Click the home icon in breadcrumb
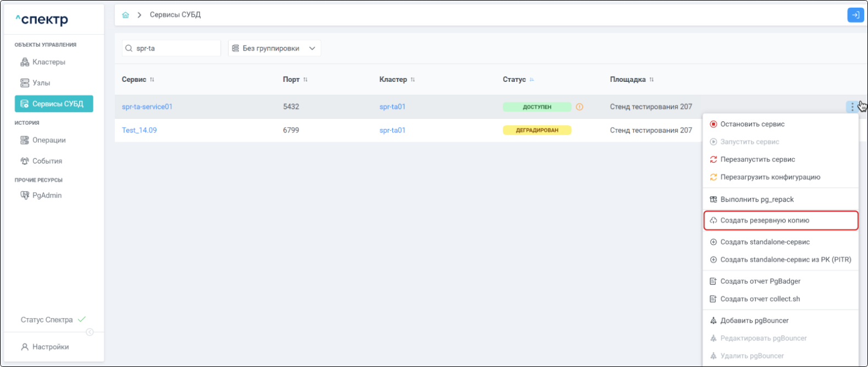This screenshot has width=868, height=367. tap(125, 15)
